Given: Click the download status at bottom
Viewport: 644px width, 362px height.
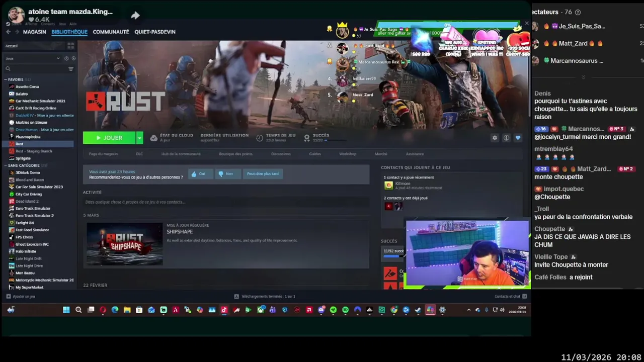Looking at the screenshot, I should pos(265,297).
